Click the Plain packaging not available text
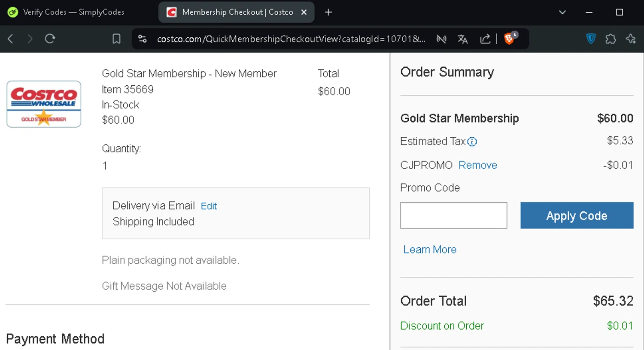This screenshot has width=644, height=350. 170,260
